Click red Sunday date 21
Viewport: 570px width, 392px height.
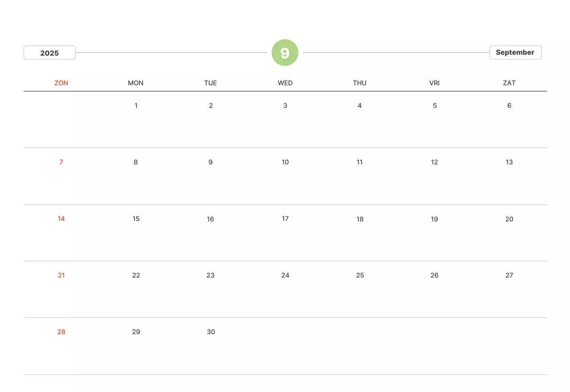(61, 275)
